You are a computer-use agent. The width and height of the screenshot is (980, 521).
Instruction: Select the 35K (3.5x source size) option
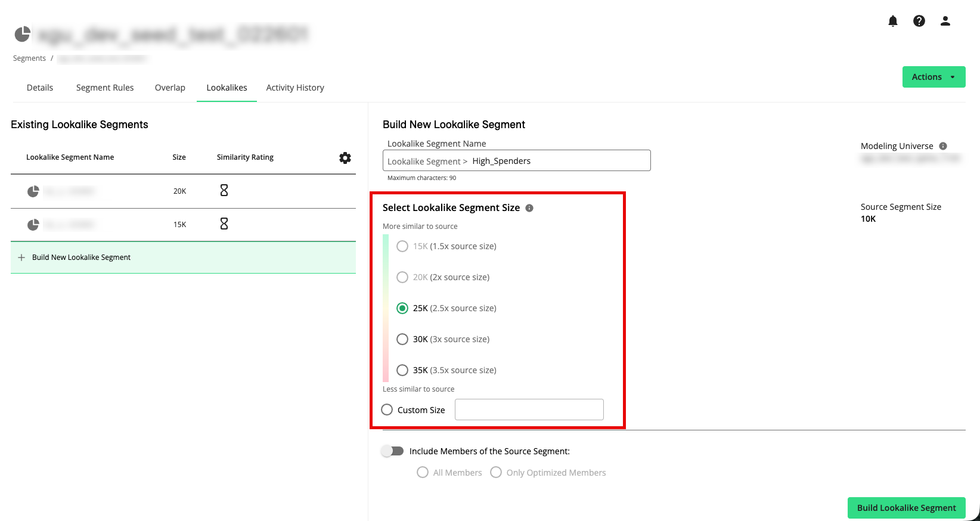(x=402, y=370)
